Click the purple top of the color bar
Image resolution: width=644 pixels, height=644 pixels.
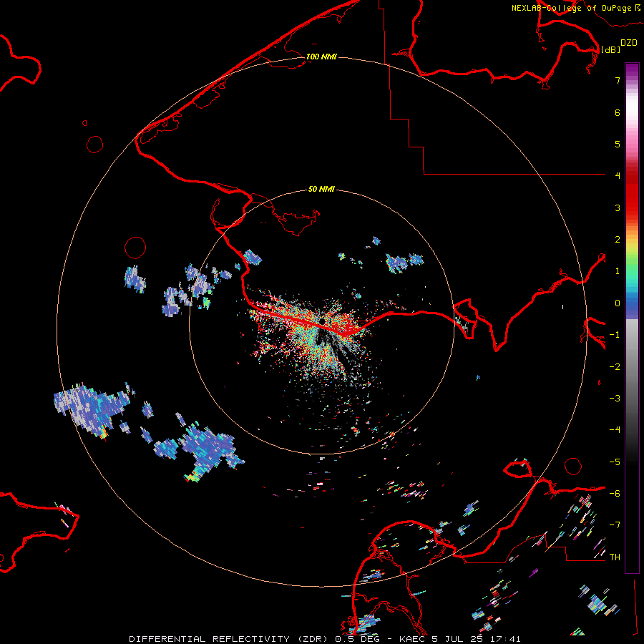(632, 71)
